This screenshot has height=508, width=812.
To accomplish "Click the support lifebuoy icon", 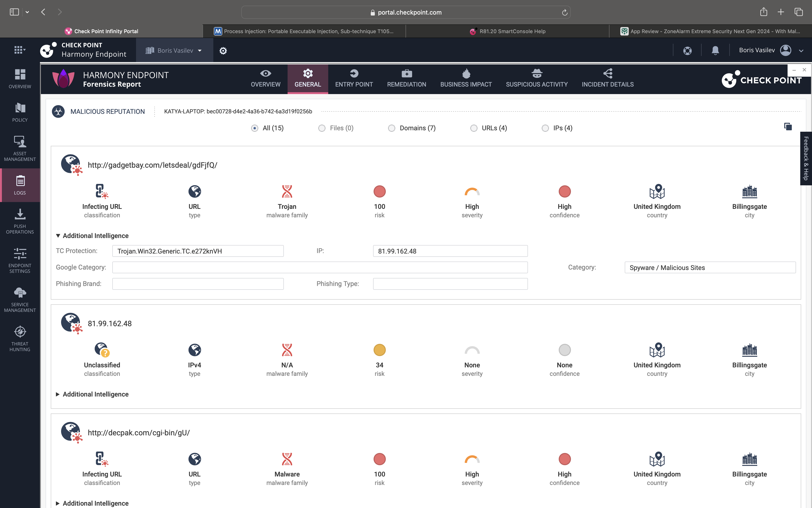I will 687,51.
